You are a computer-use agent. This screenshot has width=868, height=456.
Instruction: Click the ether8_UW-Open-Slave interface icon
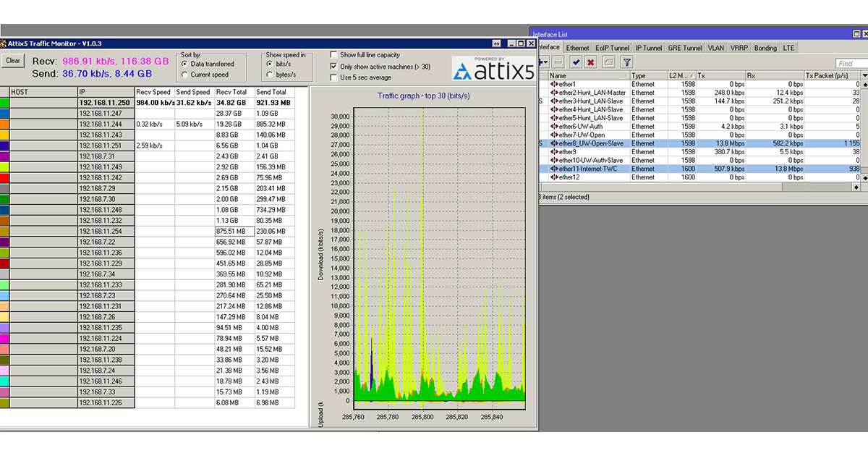pos(554,143)
